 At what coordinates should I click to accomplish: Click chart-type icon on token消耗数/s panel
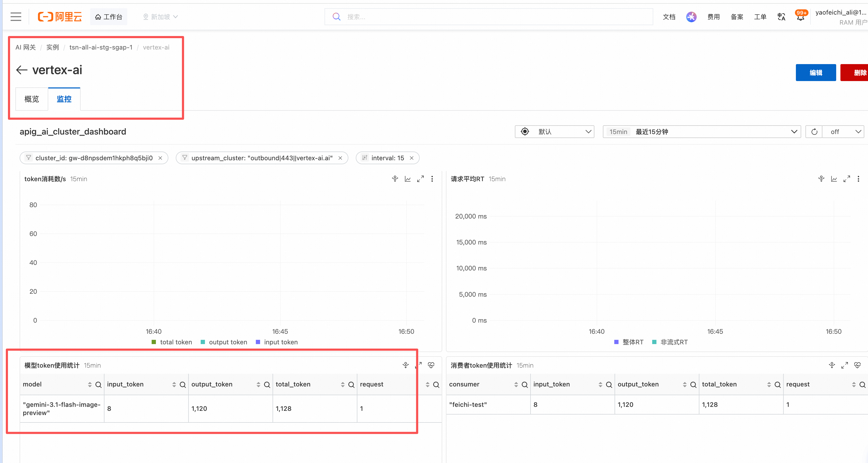(408, 179)
